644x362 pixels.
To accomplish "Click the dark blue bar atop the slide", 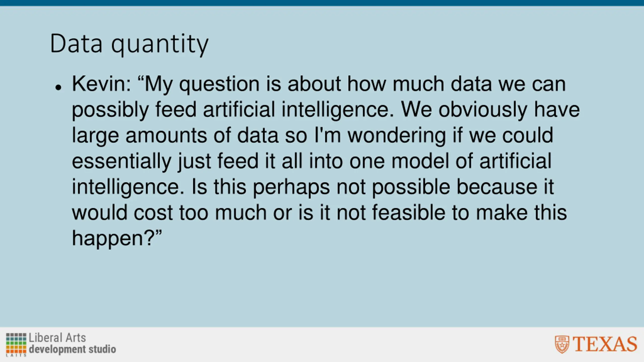I will 322,3.
